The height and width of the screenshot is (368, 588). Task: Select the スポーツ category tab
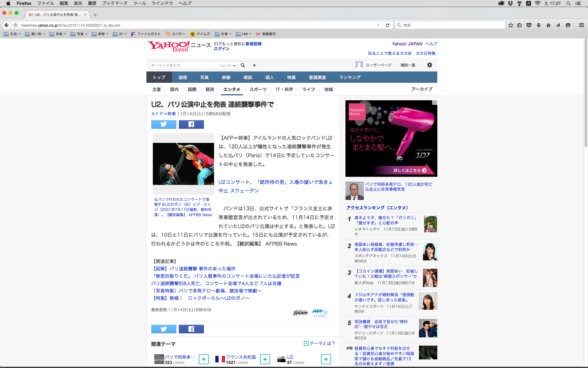tap(258, 89)
